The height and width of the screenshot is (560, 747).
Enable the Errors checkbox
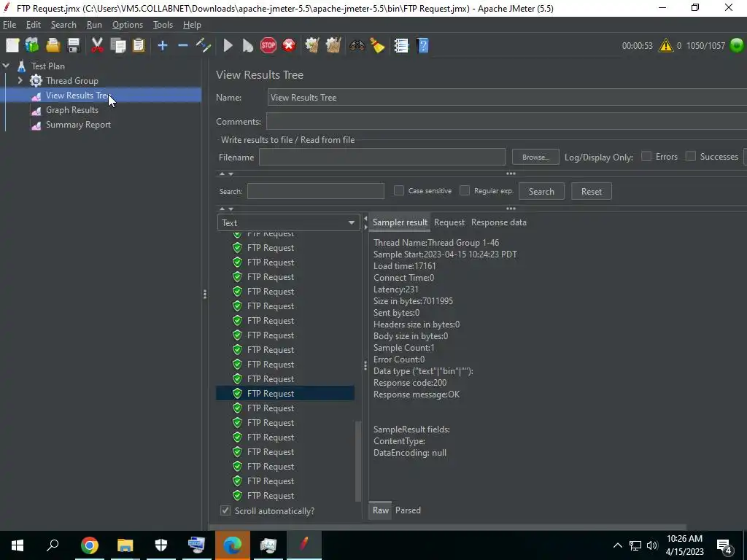click(x=646, y=156)
